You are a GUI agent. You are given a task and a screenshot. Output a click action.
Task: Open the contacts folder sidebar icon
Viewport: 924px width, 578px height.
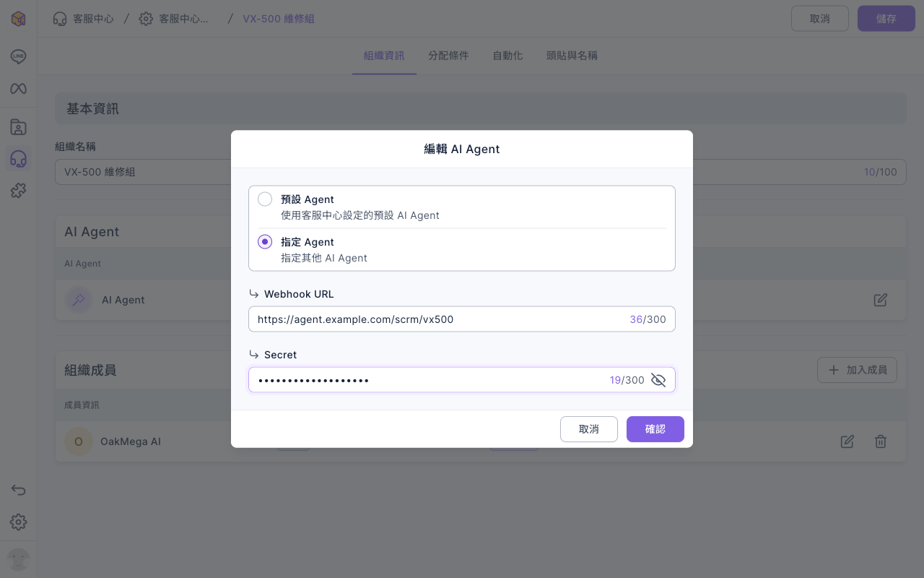tap(19, 127)
